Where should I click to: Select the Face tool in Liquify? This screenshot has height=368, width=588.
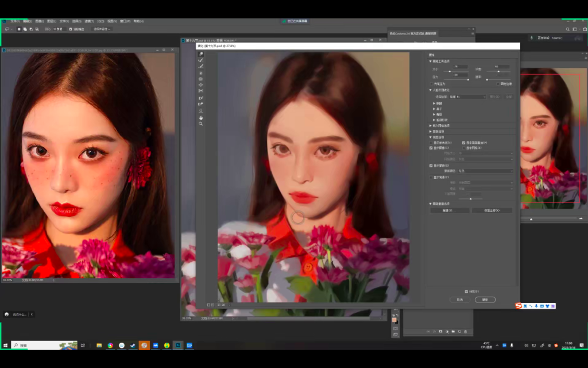click(x=201, y=111)
